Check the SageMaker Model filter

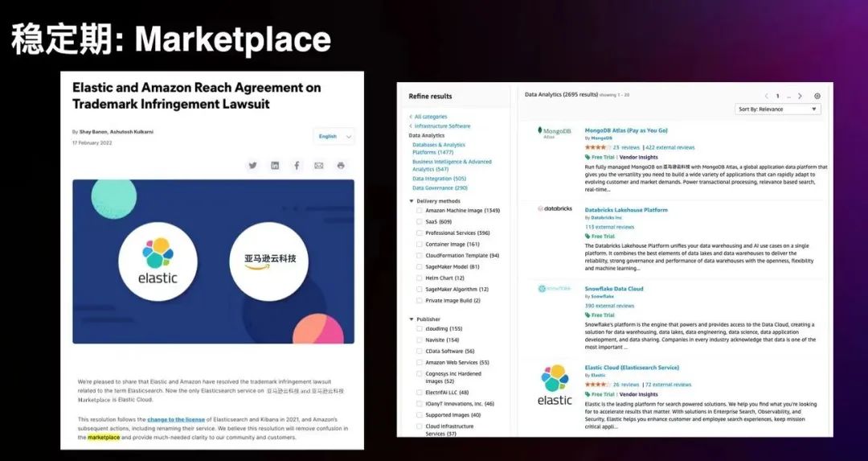(x=420, y=266)
